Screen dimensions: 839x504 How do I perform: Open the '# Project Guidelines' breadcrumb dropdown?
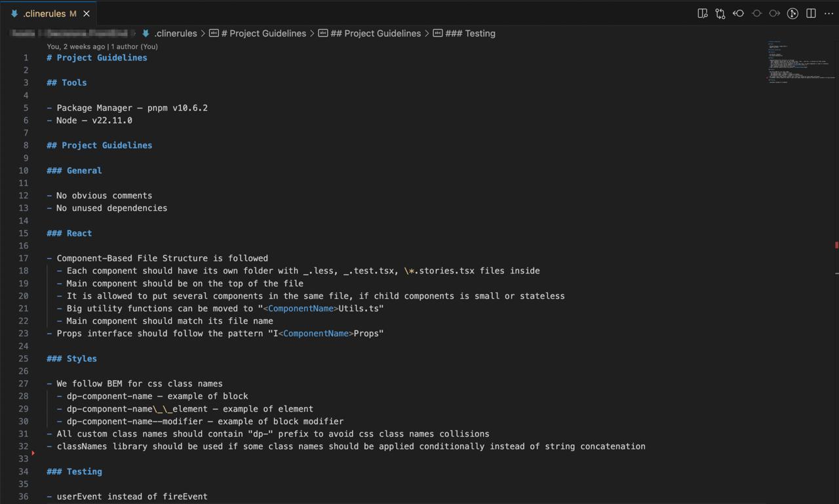(263, 33)
